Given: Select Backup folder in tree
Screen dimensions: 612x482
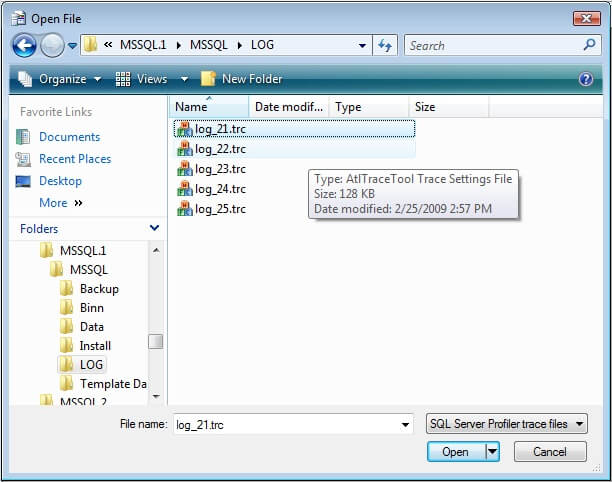Looking at the screenshot, I should click(89, 288).
